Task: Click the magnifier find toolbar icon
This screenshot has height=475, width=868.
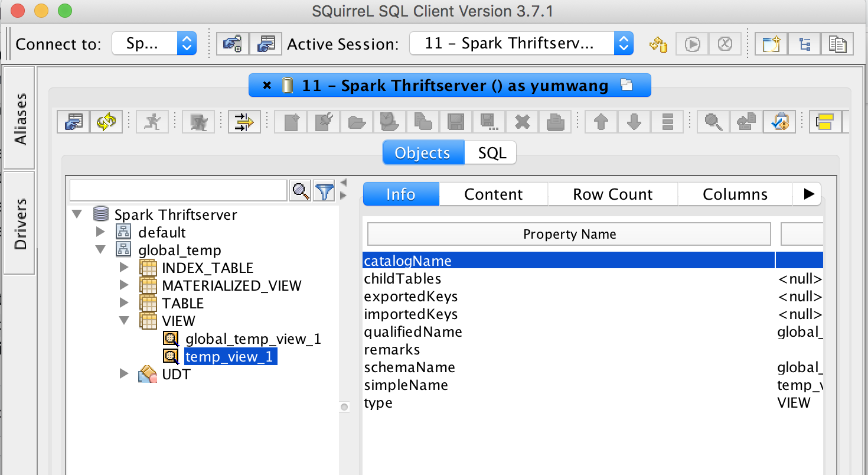Action: coord(713,122)
